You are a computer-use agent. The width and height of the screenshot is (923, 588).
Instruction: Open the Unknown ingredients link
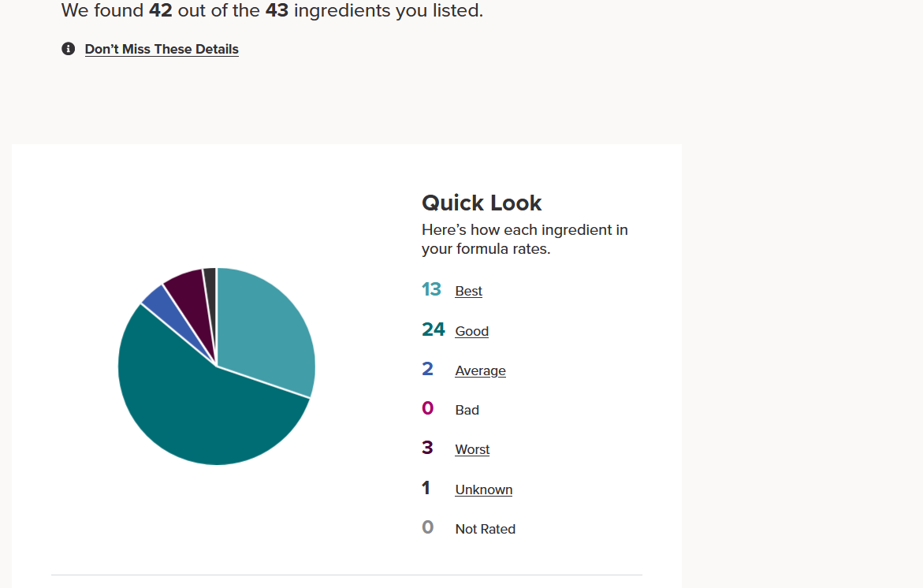pyautogui.click(x=483, y=489)
